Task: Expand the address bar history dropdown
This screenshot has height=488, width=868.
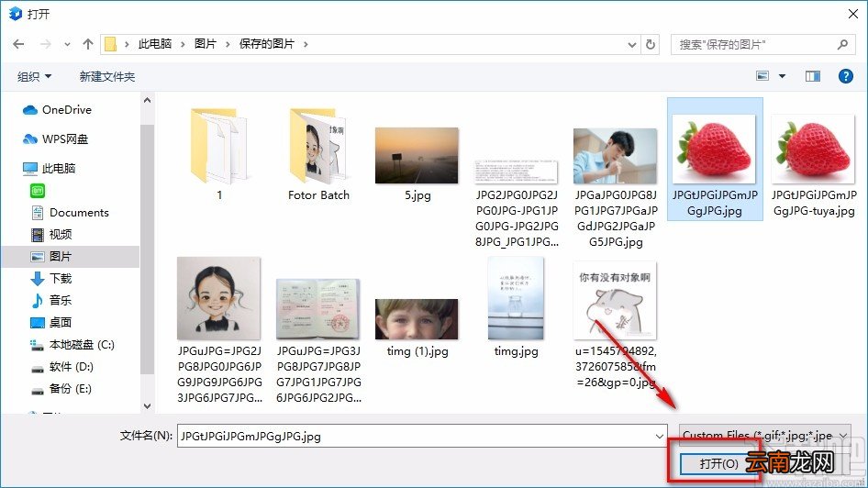Action: [632, 45]
